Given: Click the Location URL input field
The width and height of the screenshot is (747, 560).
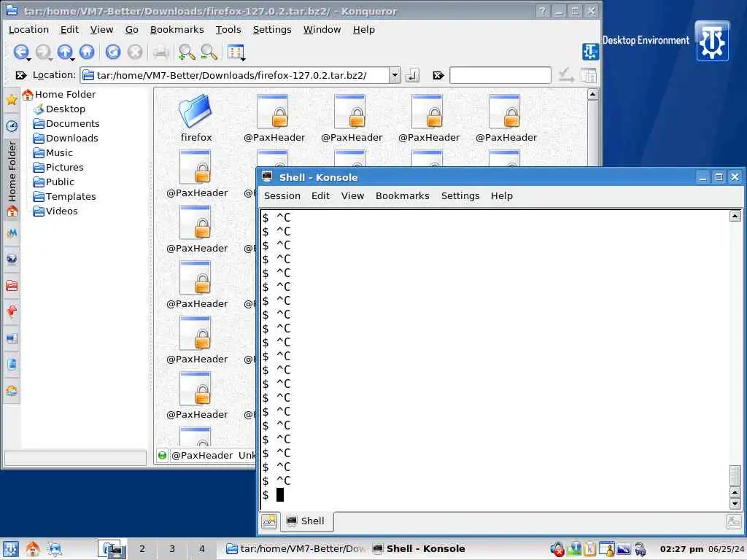Looking at the screenshot, I should [x=235, y=75].
